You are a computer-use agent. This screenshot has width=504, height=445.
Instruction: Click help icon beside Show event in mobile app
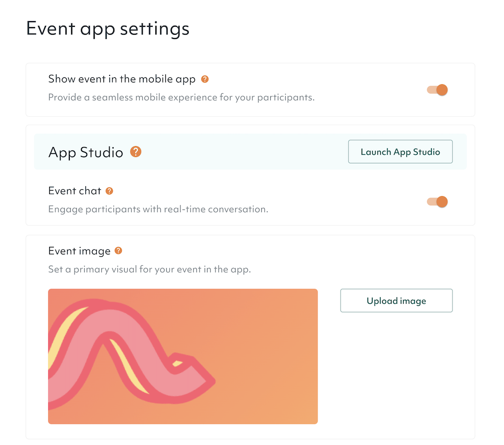pos(205,79)
